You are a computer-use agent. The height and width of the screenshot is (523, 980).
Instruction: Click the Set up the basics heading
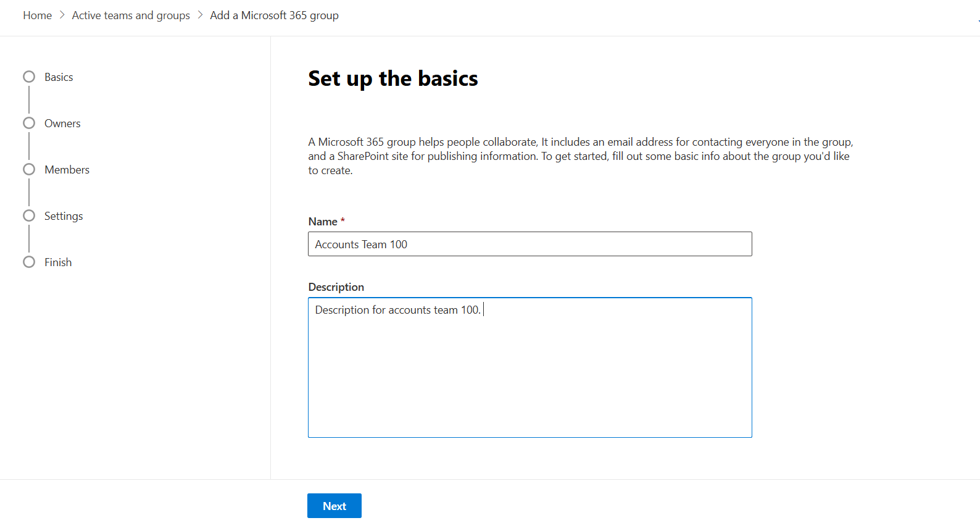pos(392,79)
